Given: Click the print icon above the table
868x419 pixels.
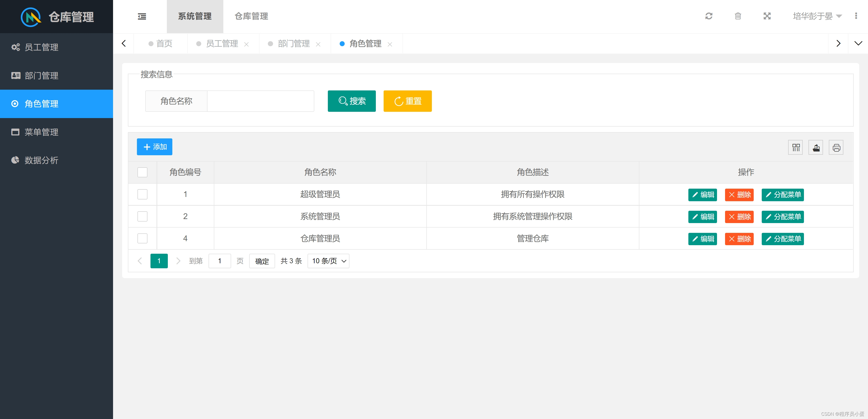Looking at the screenshot, I should tap(836, 147).
